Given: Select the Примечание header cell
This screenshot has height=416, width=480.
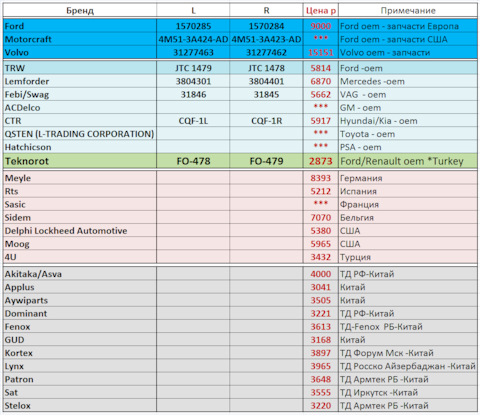Looking at the screenshot, I should 408,10.
